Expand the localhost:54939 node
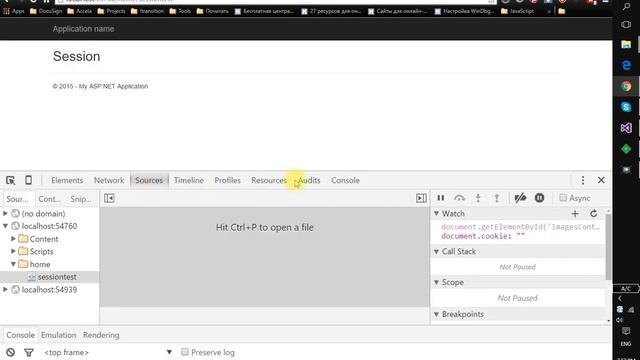Screen dimensions: 640x360 pos(6,289)
